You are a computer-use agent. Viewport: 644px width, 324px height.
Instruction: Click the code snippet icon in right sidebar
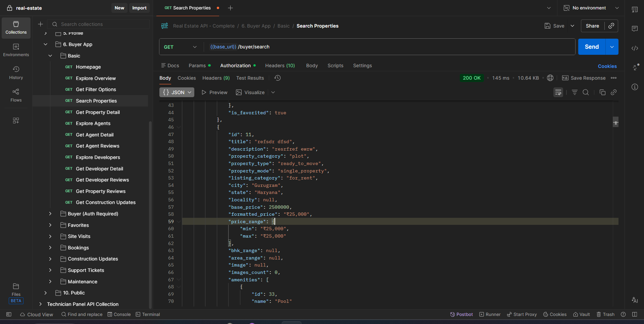[635, 48]
